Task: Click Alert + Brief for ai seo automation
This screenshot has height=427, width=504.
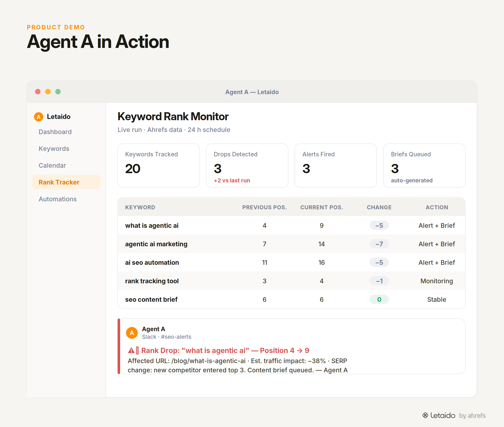Action: click(437, 262)
